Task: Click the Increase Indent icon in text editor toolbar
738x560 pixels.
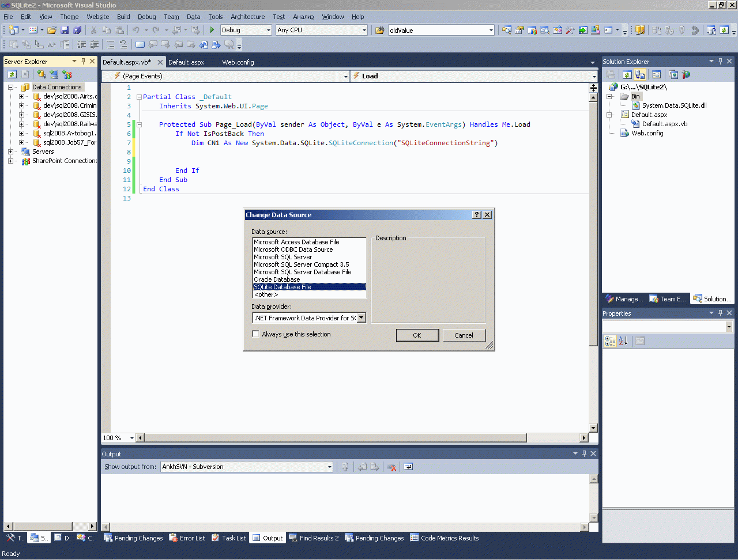Action: [x=95, y=44]
